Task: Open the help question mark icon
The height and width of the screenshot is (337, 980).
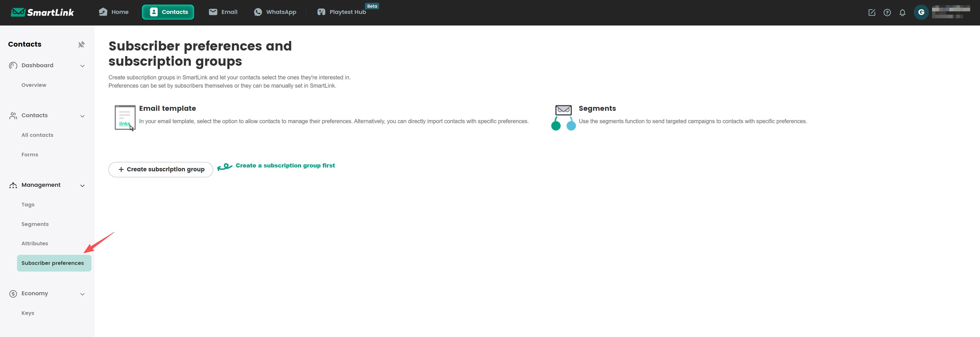Action: coord(887,13)
